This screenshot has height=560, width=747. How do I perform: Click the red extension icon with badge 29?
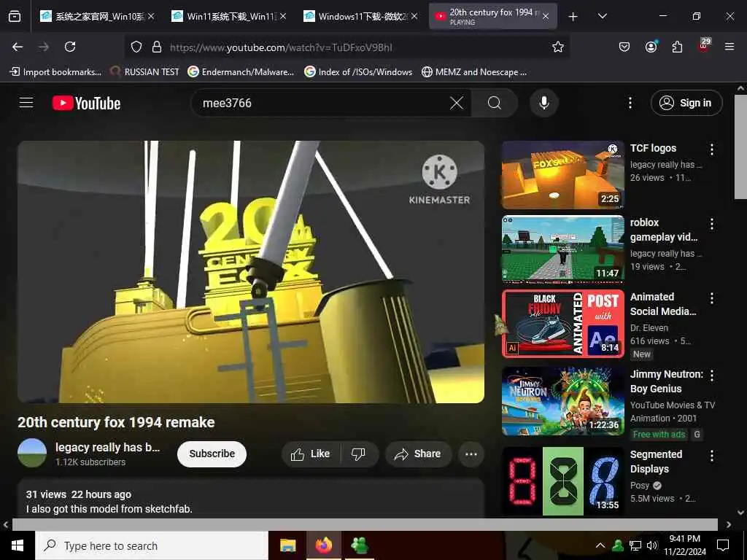click(704, 46)
